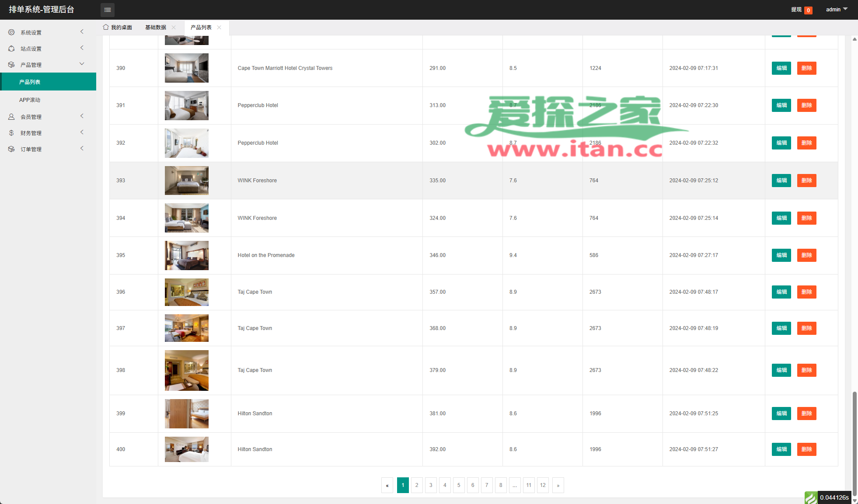
Task: Go to page 11
Action: click(529, 485)
